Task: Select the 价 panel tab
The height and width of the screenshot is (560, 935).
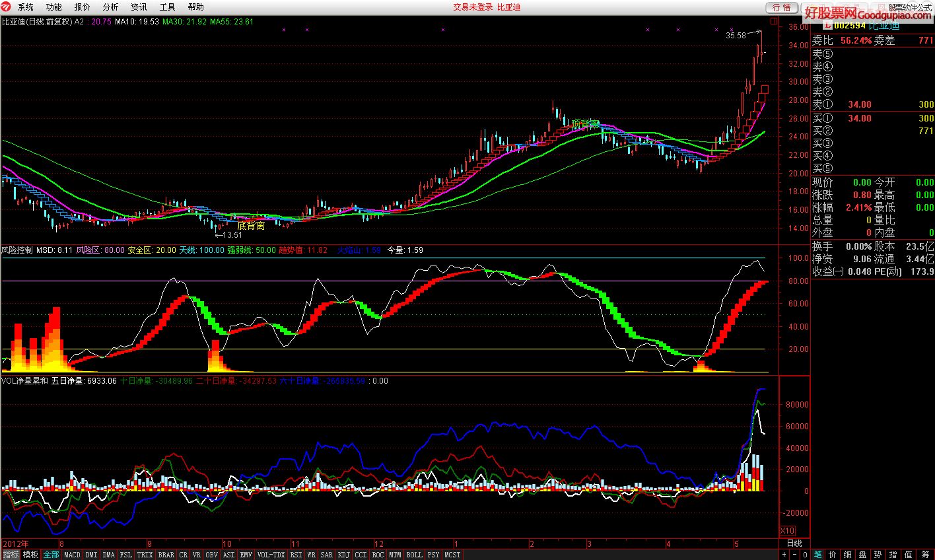Action: [x=833, y=555]
